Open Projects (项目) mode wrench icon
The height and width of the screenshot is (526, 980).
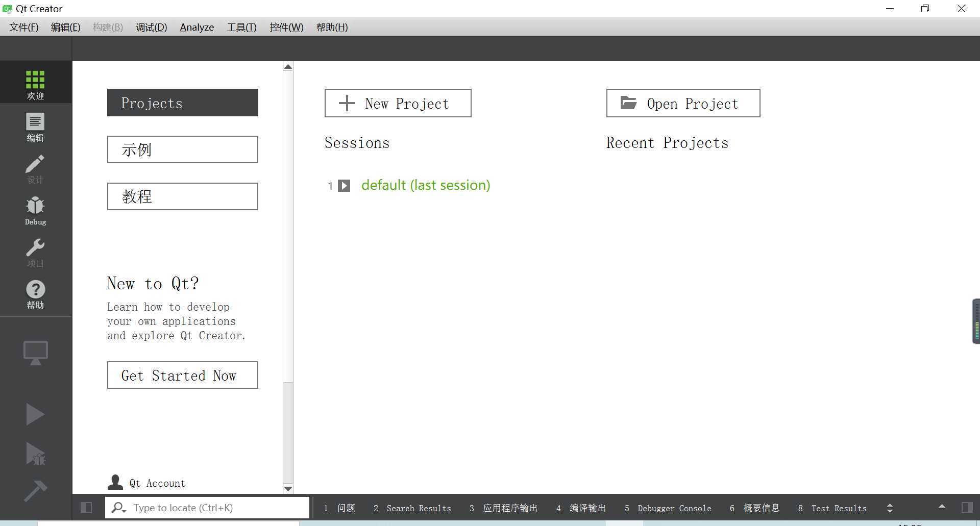click(35, 253)
